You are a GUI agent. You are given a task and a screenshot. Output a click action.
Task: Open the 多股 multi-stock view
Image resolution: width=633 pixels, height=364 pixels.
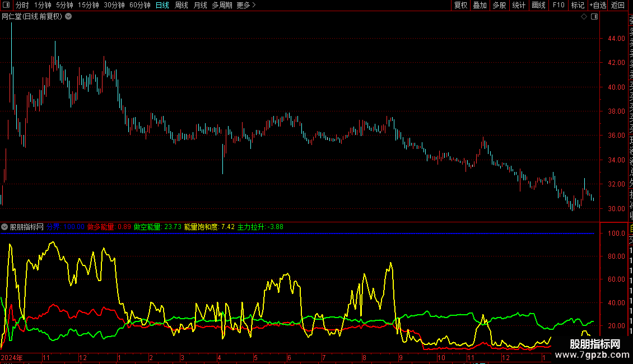(499, 6)
